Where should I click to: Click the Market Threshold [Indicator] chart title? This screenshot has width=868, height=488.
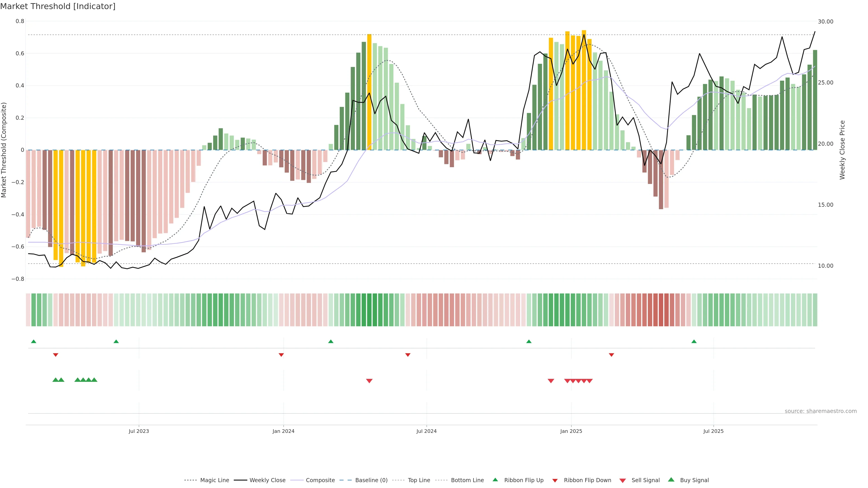tap(58, 6)
